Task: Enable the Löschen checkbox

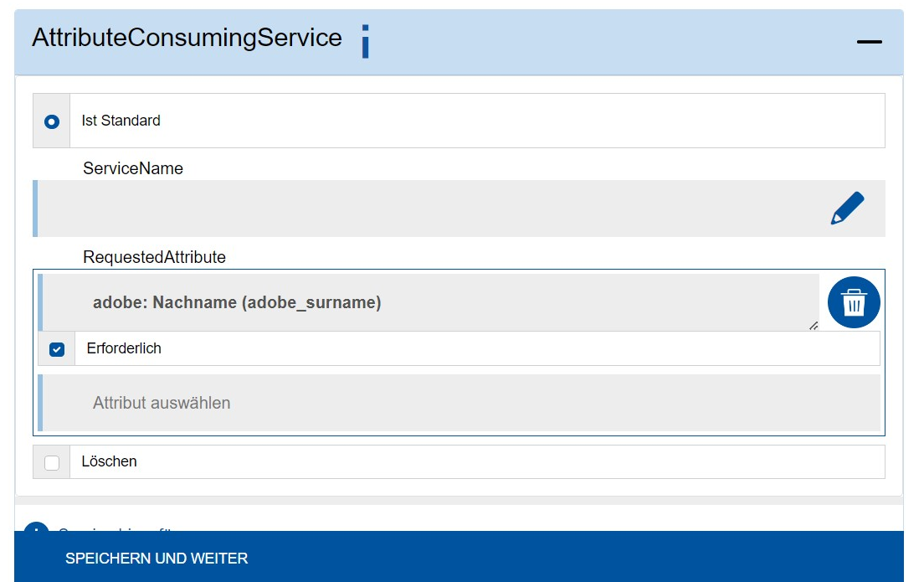Action: point(52,461)
